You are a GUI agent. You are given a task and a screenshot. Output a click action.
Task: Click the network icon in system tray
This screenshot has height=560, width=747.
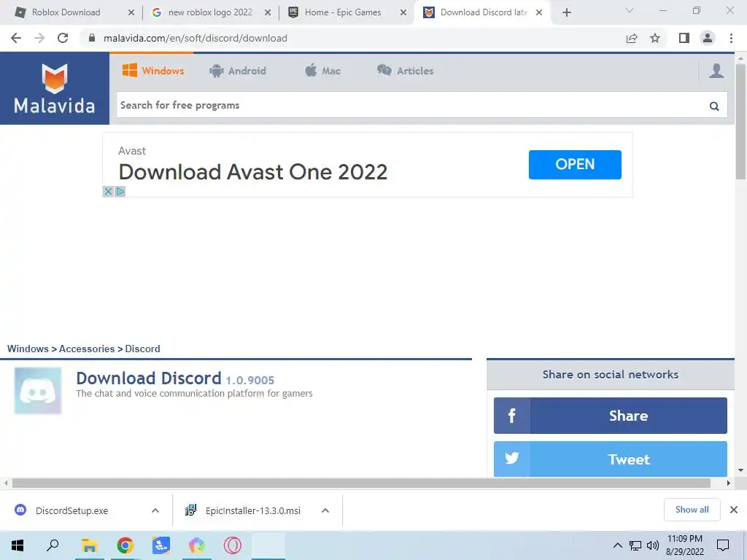[635, 545]
